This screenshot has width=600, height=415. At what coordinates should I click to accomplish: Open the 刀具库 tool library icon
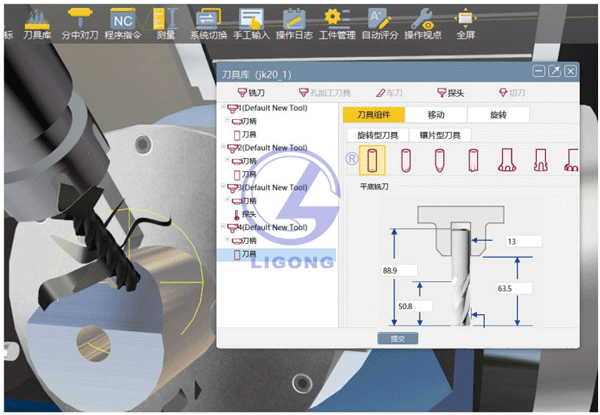click(37, 20)
